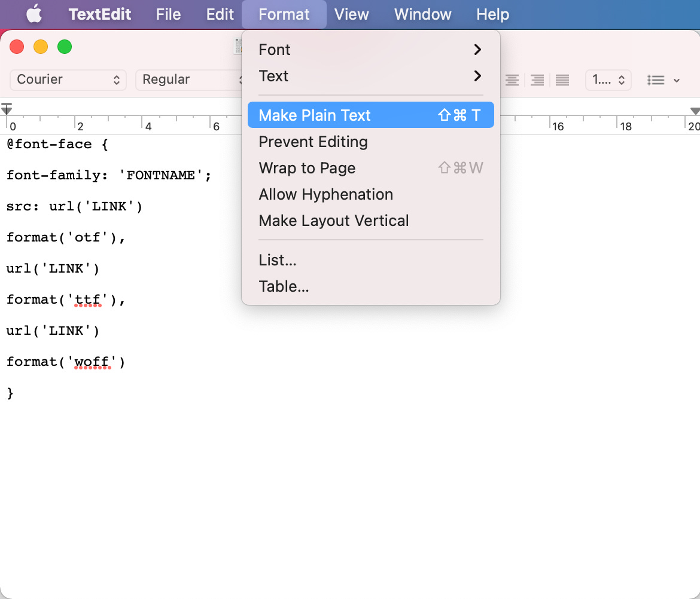Screen dimensions: 700x599
Task: Zoom the window with green button
Action: pyautogui.click(x=65, y=47)
